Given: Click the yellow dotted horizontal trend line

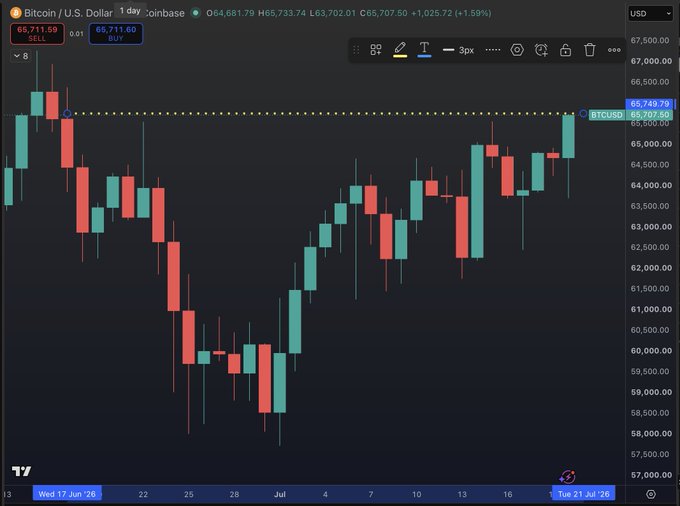Looking at the screenshot, I should coord(325,114).
